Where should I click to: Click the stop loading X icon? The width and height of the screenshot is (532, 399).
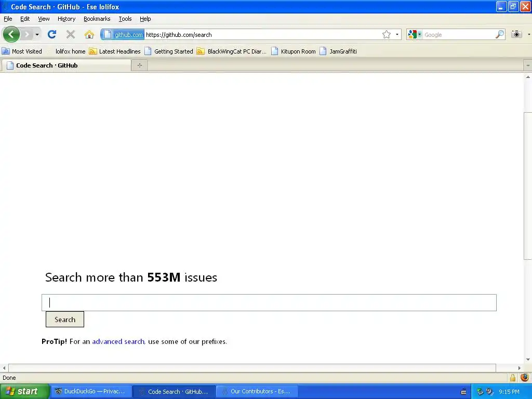click(x=71, y=34)
